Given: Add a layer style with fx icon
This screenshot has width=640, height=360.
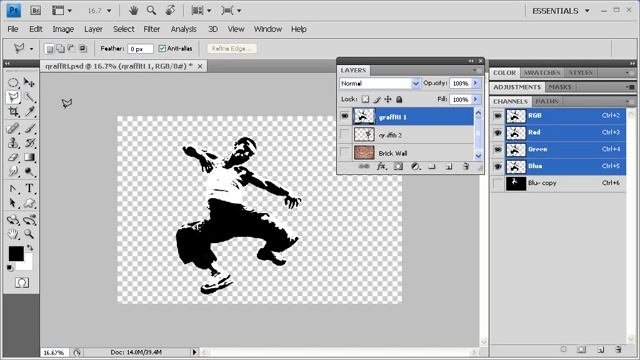Looking at the screenshot, I should tap(381, 167).
